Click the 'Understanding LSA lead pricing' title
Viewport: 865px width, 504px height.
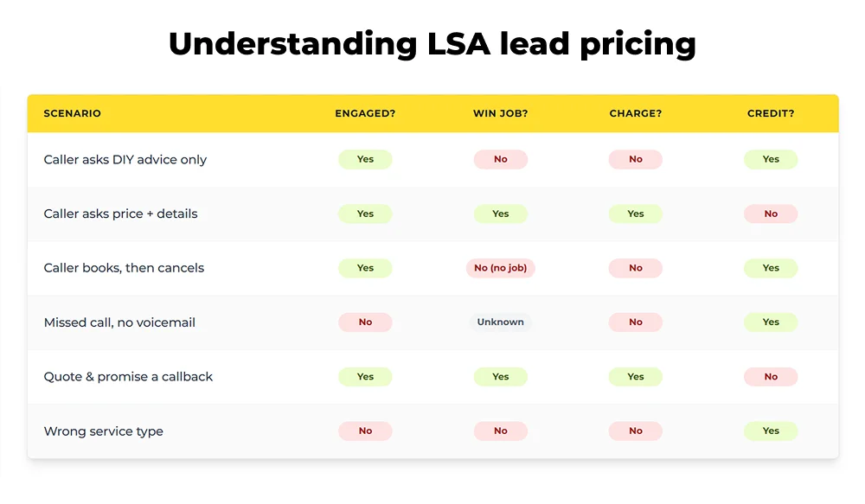tap(432, 43)
